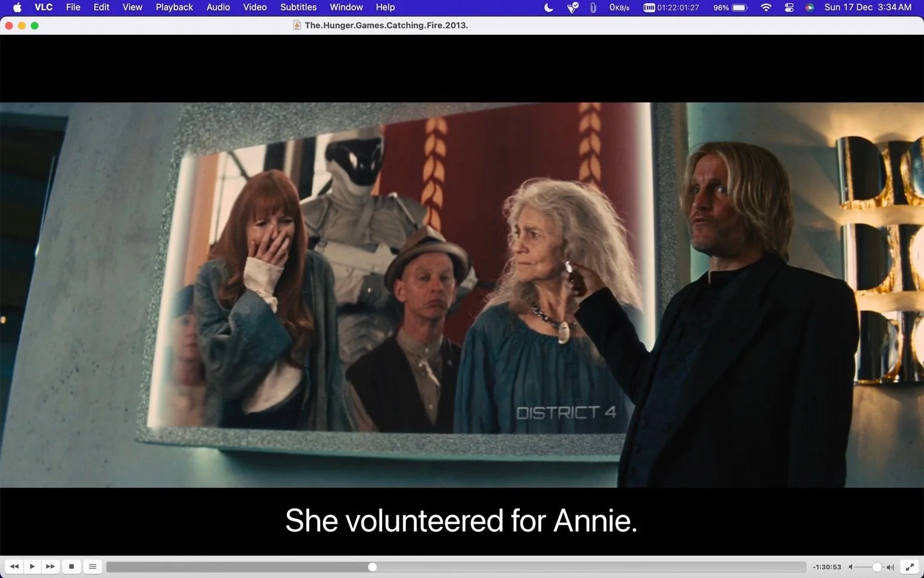Click the rewind playback button
Image resolution: width=924 pixels, height=578 pixels.
point(14,567)
